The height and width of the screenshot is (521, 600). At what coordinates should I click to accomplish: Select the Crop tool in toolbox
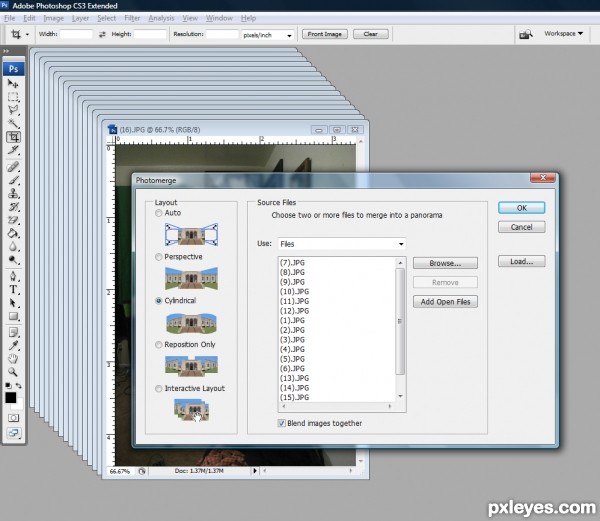coord(13,137)
